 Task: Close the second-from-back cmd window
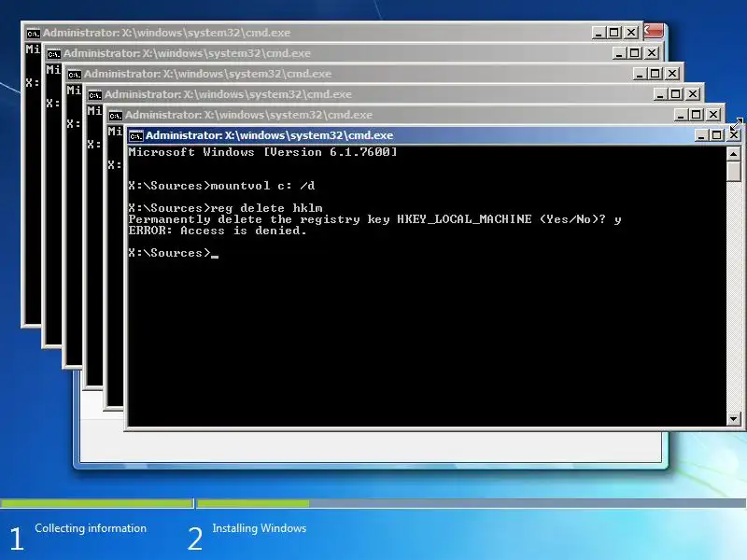tap(652, 53)
